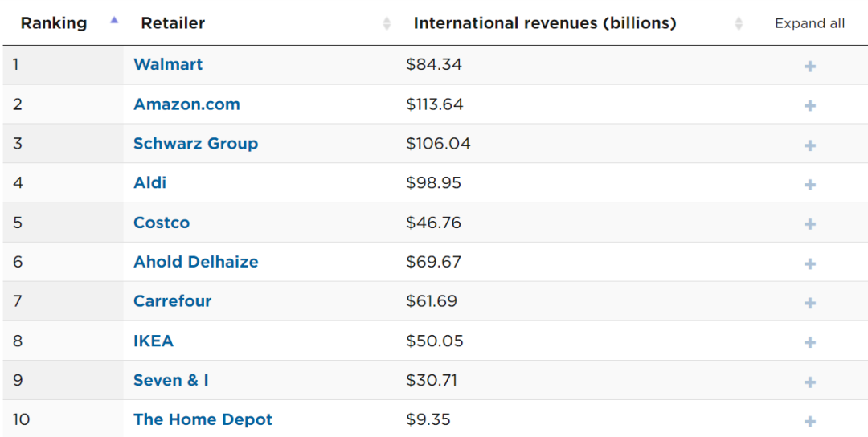Open The Home Depot link
868x437 pixels.
[x=203, y=419]
